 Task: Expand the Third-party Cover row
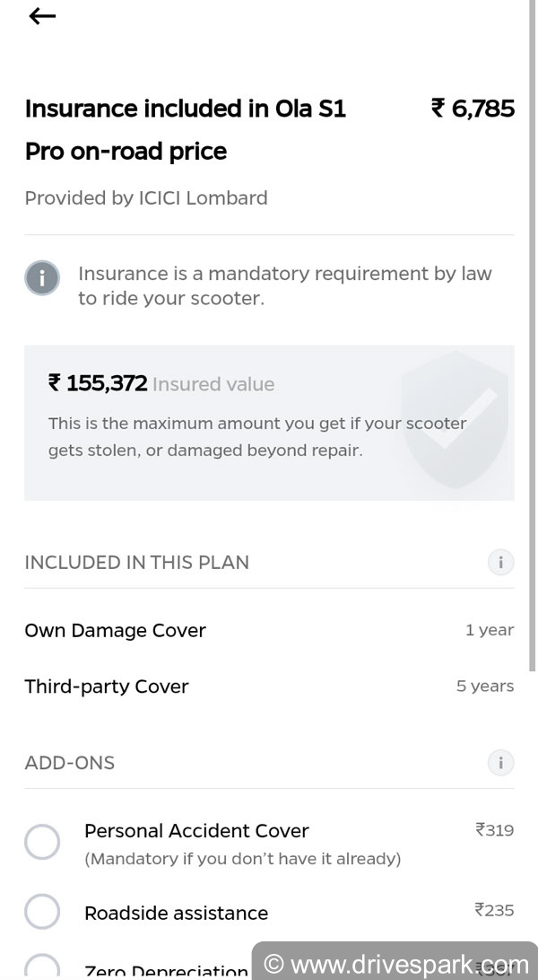pyautogui.click(x=106, y=686)
